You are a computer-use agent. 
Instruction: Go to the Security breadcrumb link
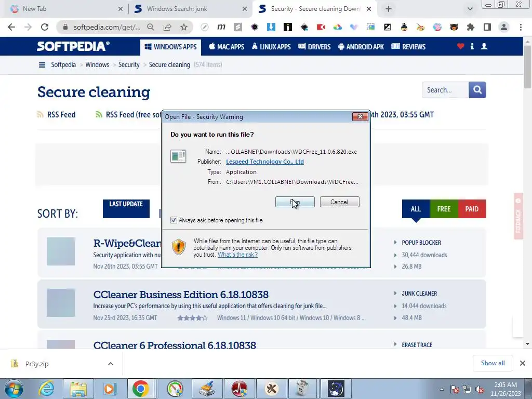tap(129, 64)
